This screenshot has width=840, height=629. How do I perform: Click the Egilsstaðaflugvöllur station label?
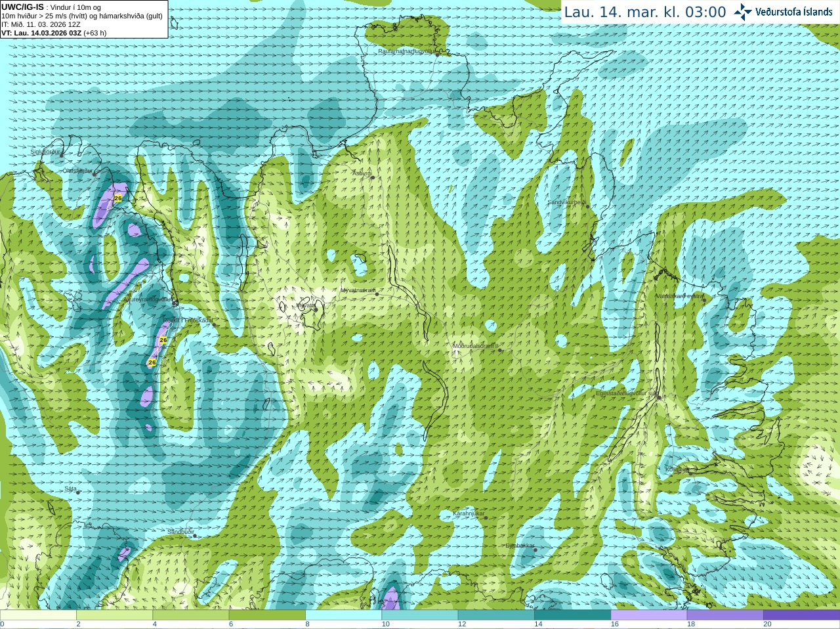click(627, 393)
